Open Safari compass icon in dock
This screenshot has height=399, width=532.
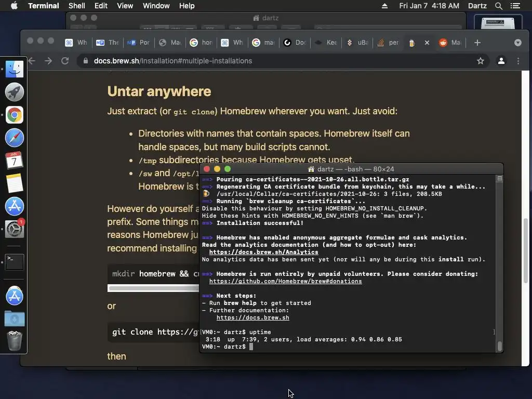pyautogui.click(x=14, y=138)
